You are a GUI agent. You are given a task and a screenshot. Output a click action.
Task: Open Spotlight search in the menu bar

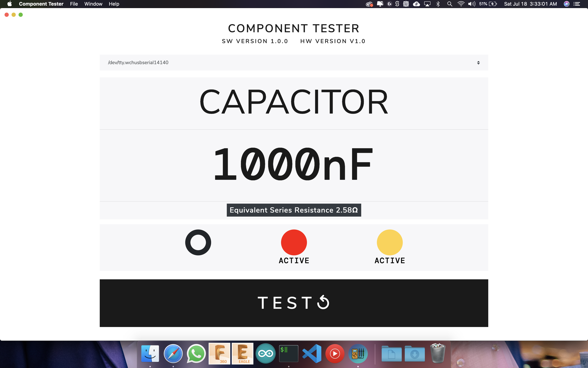coord(450,4)
